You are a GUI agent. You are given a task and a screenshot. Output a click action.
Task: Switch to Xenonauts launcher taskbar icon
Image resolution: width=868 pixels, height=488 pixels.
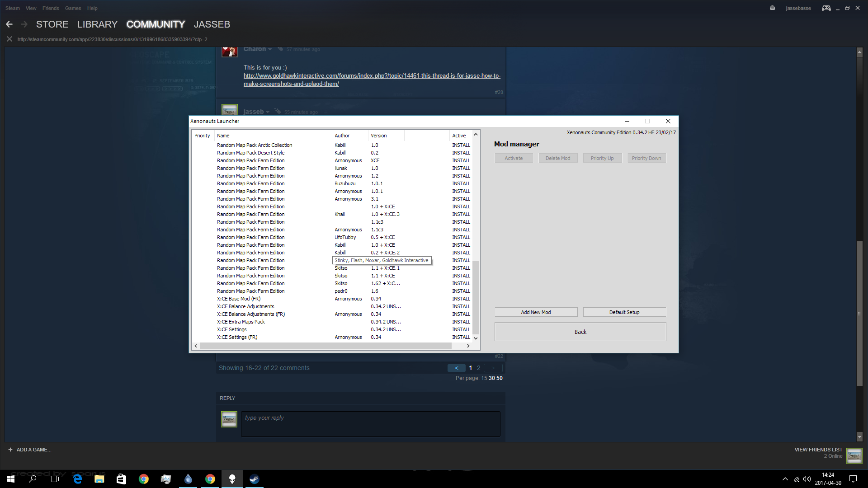pos(232,479)
